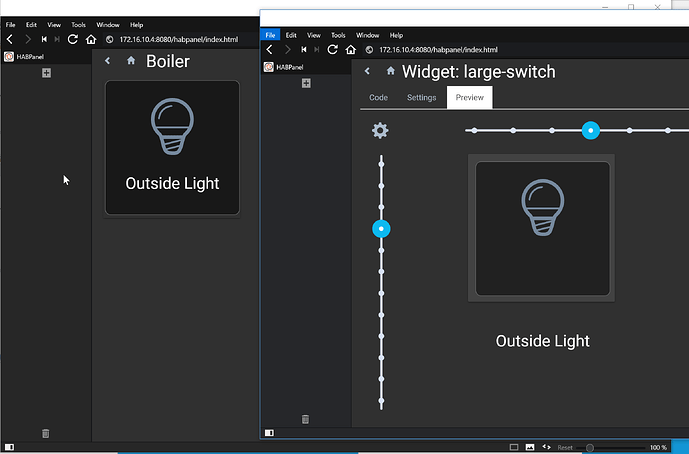This screenshot has height=454, width=689.
Task: Click the back chevron next to Boiler
Action: click(108, 61)
